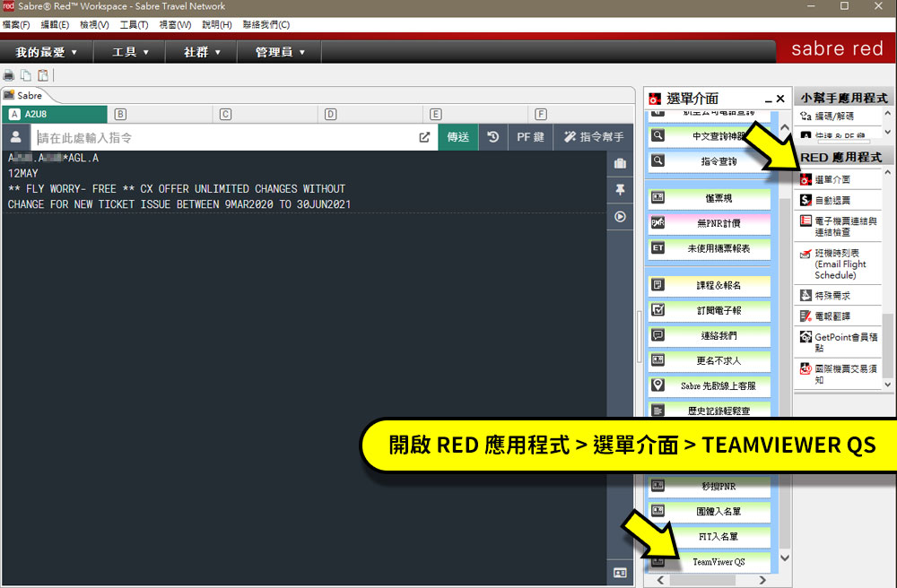The image size is (897, 588).
Task: Click 無PNR計價 menu button
Action: (710, 223)
